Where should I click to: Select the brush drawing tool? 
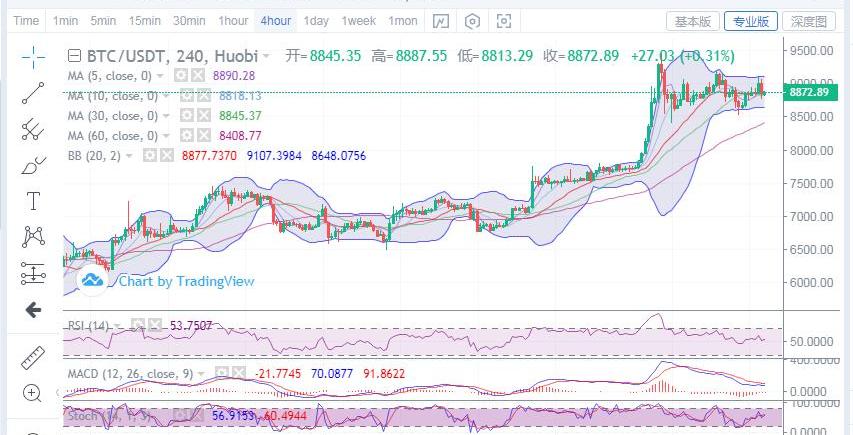click(33, 164)
